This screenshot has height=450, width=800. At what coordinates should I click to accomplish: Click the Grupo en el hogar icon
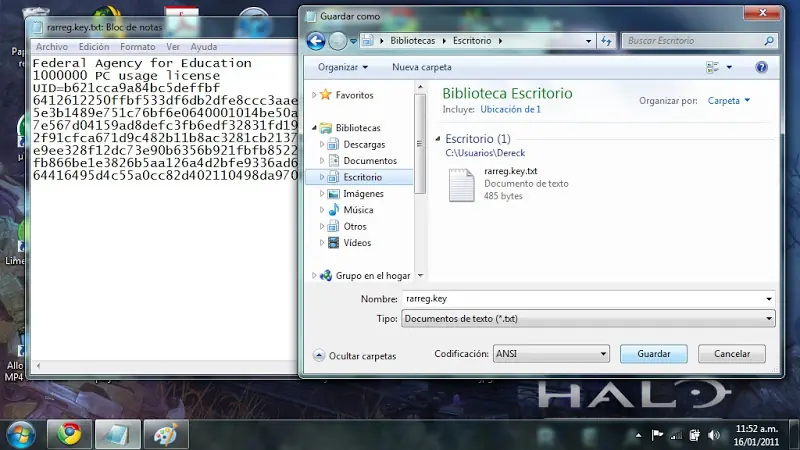tap(326, 276)
